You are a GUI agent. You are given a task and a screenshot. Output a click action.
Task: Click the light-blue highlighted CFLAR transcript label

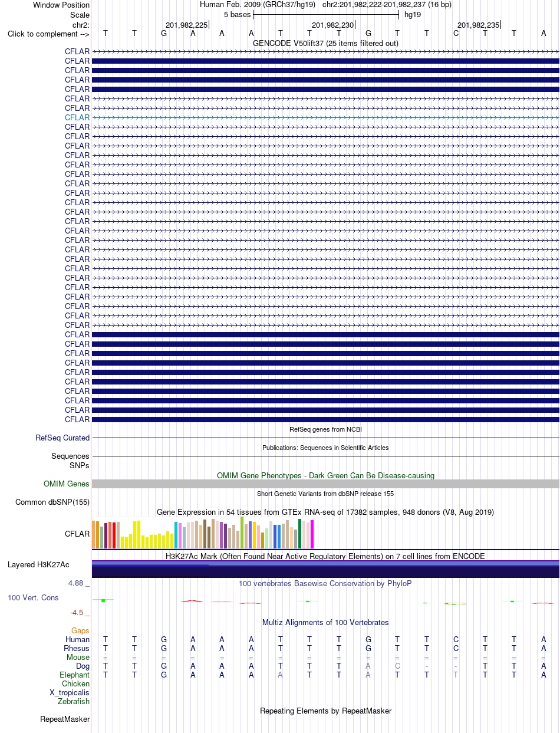[77, 117]
